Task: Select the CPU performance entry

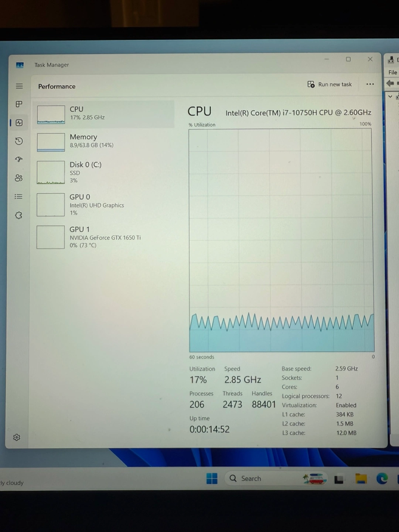Action: click(103, 115)
